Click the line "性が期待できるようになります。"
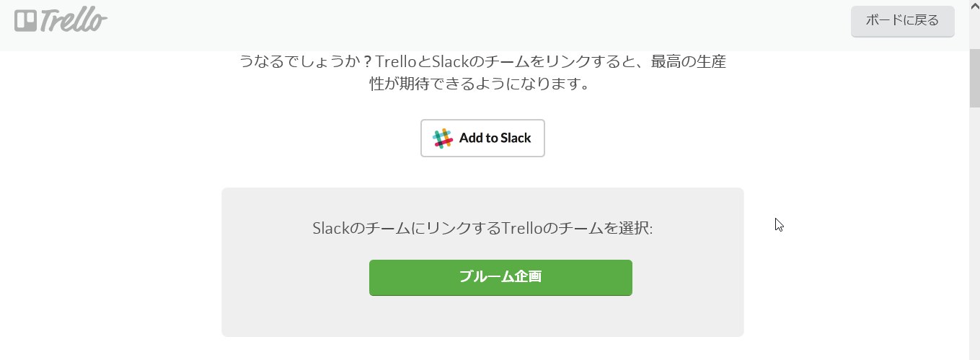 click(x=482, y=84)
